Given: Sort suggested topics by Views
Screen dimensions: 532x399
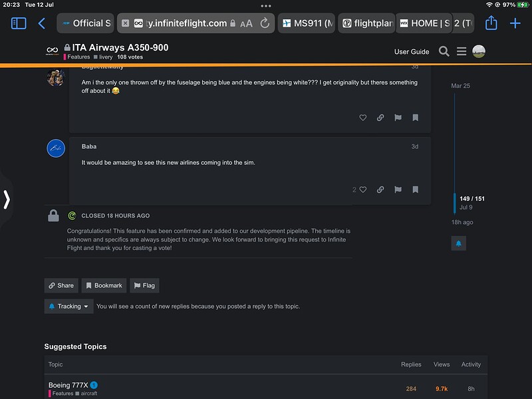Looking at the screenshot, I should (x=442, y=364).
